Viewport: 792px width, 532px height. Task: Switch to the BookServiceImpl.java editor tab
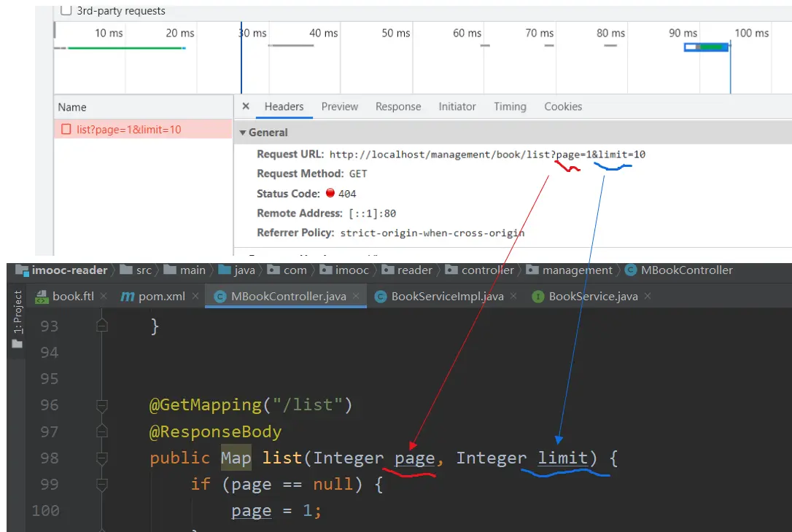coord(447,297)
